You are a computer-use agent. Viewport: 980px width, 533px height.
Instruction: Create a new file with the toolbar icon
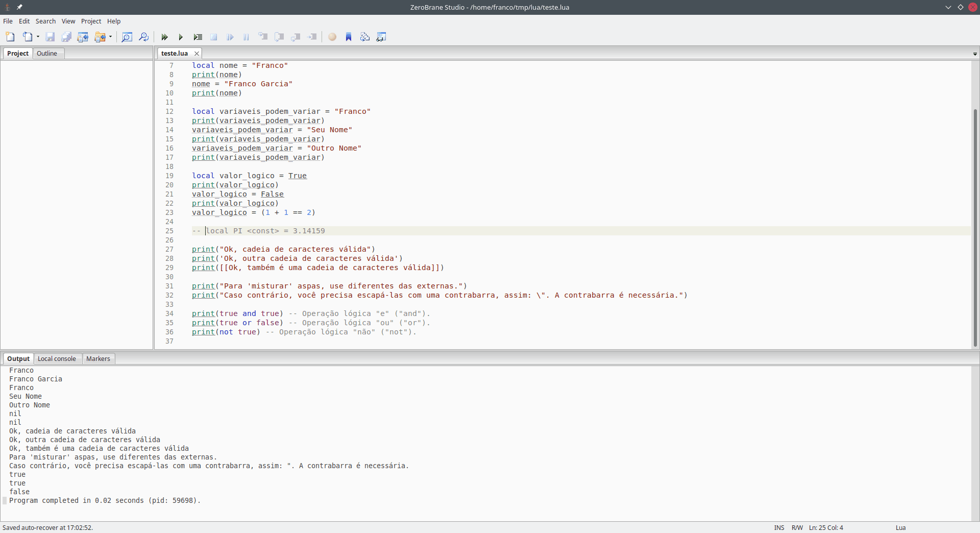pyautogui.click(x=10, y=37)
